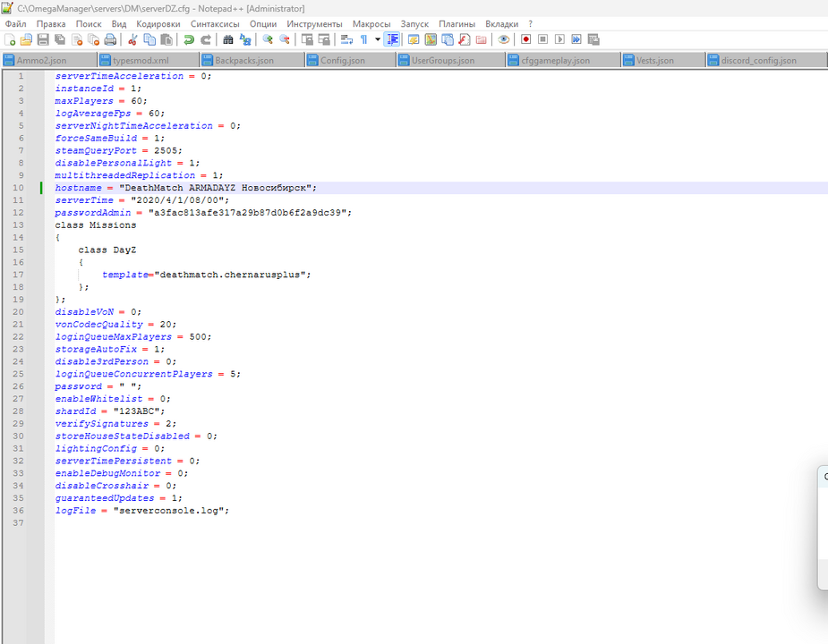Cut selection using the scissors icon
The width and height of the screenshot is (828, 644).
(x=132, y=39)
